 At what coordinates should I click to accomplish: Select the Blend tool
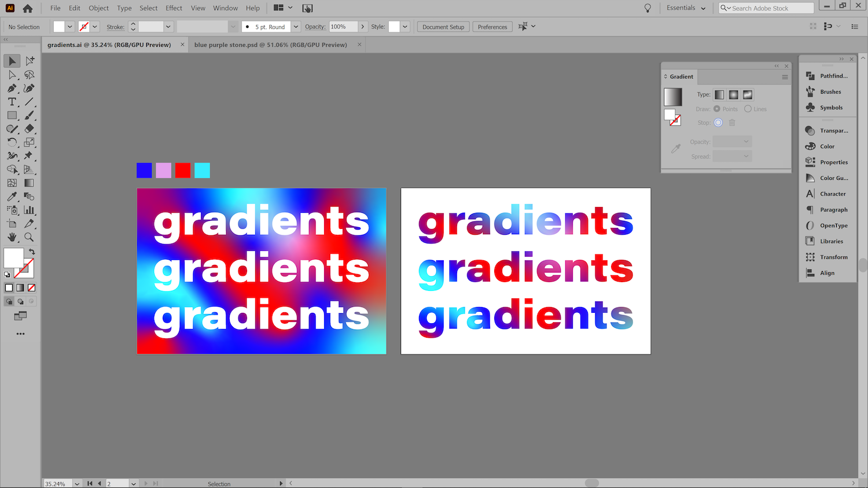click(30, 197)
